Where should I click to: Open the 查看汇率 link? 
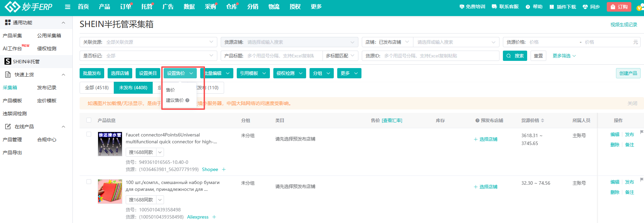tap(392, 120)
